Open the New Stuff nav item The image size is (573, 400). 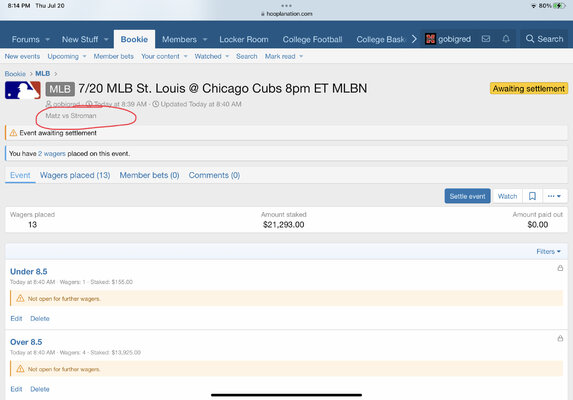80,39
